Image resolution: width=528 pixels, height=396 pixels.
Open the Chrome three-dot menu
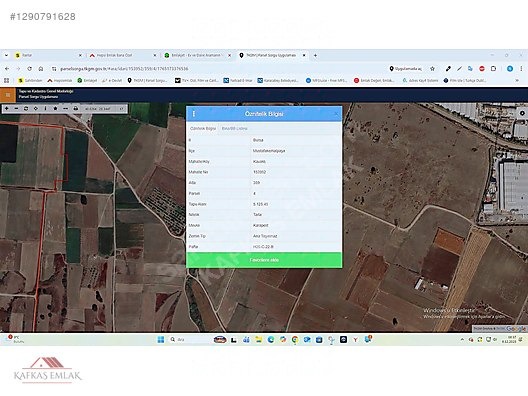point(521,69)
